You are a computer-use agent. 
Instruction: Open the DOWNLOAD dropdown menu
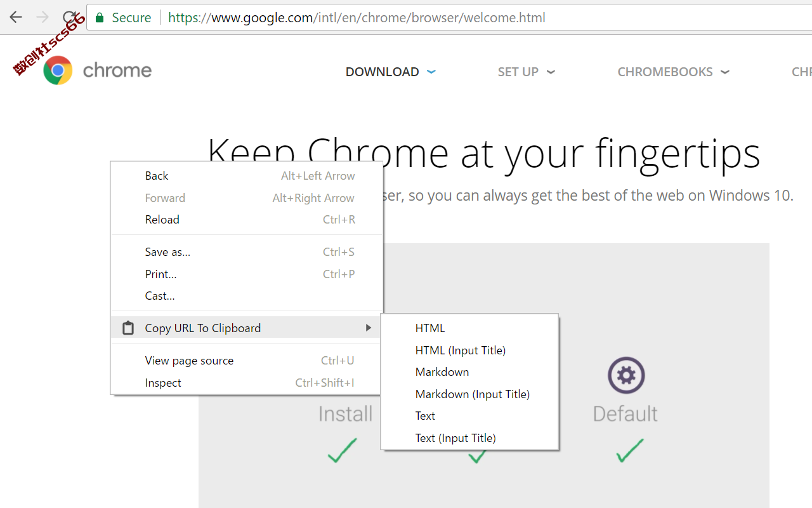(391, 72)
